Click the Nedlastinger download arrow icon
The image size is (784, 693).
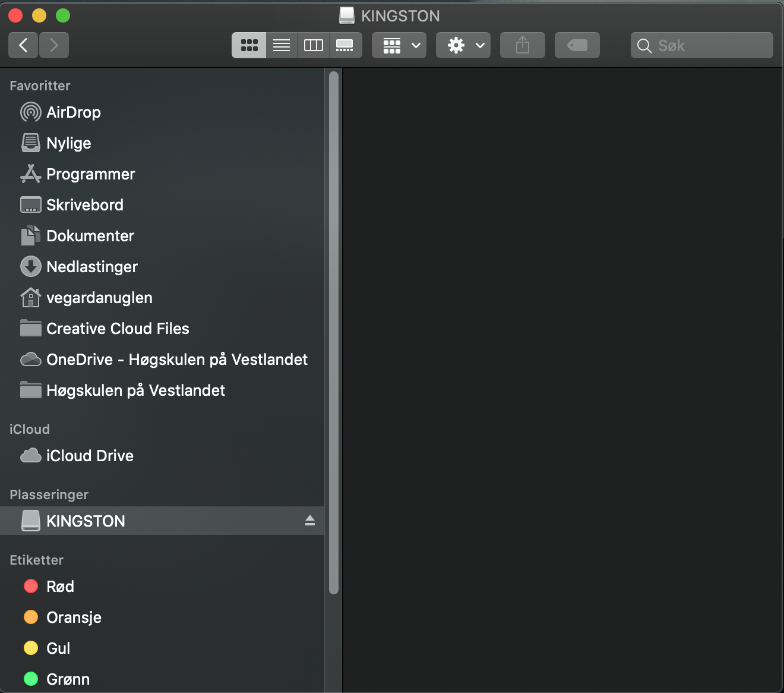click(31, 266)
